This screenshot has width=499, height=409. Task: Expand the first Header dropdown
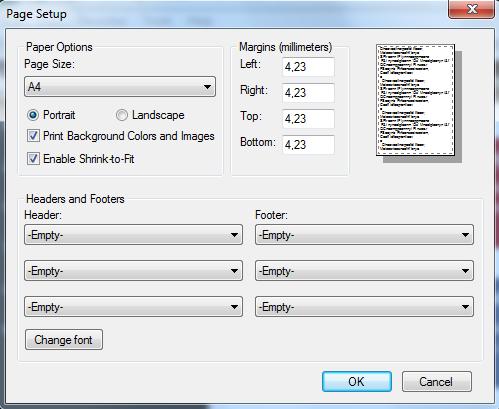(133, 235)
